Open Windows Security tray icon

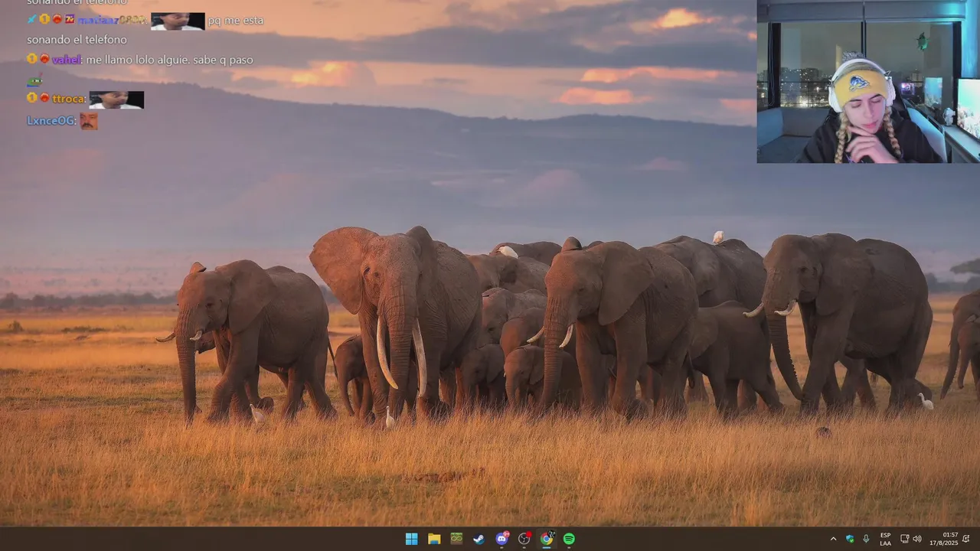pos(850,539)
